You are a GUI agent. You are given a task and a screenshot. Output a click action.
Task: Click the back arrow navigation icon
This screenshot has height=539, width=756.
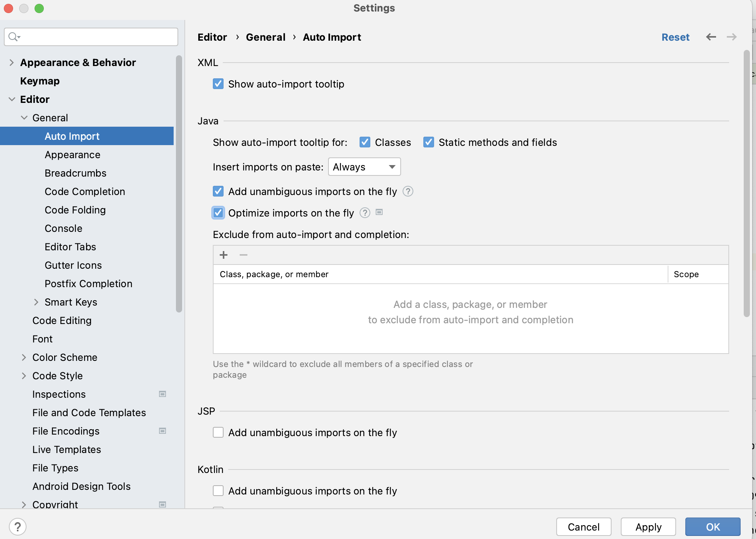point(711,37)
